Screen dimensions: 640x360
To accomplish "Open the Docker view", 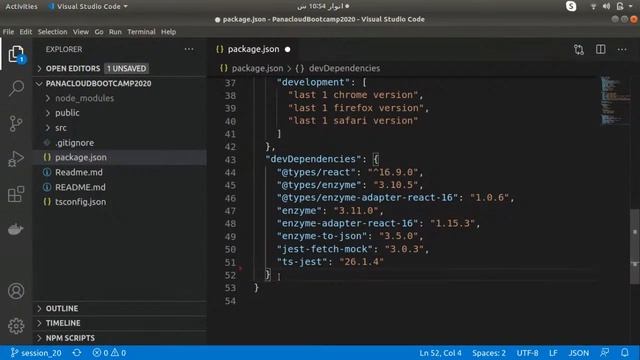I will point(16,229).
